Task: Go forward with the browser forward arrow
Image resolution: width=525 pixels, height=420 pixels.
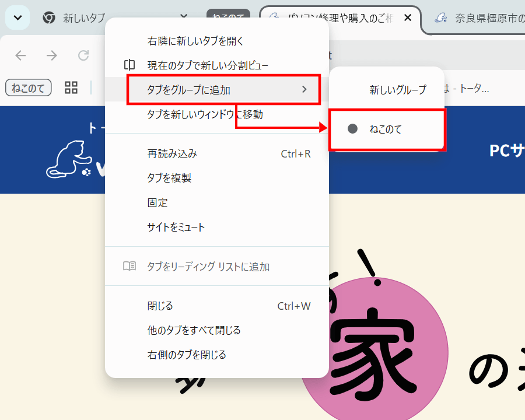Action: (52, 55)
